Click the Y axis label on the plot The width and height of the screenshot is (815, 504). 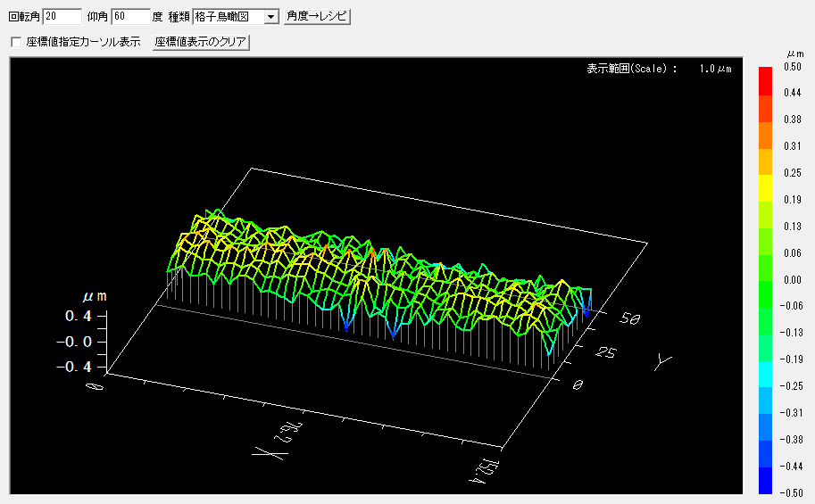pos(661,361)
